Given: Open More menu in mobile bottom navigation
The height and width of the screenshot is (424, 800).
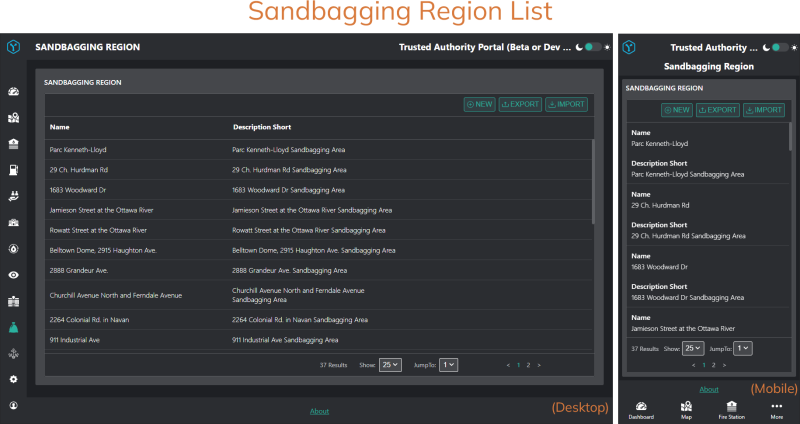Looking at the screenshot, I should click(777, 410).
